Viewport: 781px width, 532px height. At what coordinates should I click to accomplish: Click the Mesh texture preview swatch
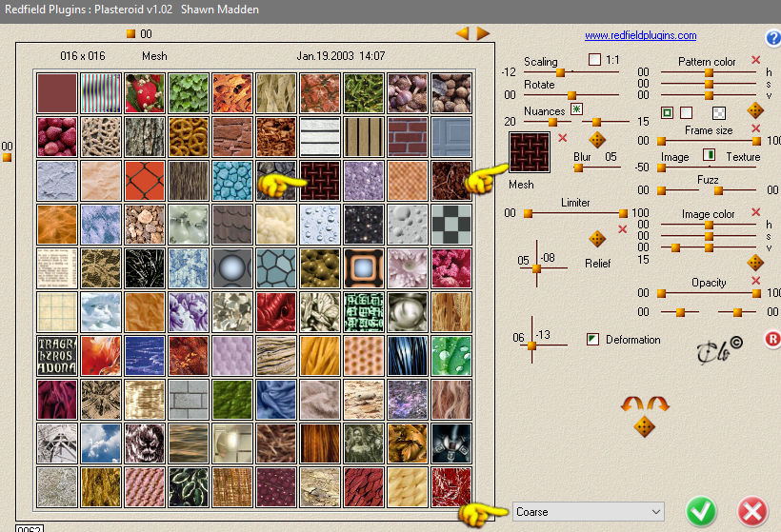[x=530, y=152]
